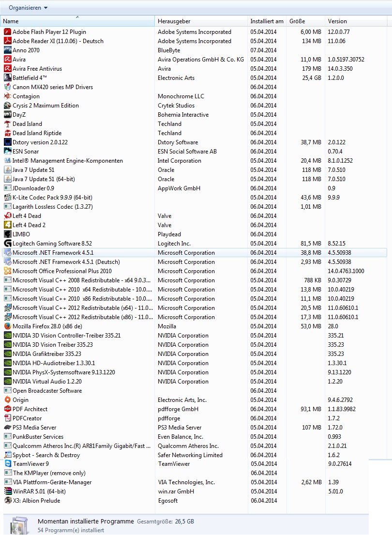Click the PDF Architect icon
The image size is (392, 538).
tap(8, 409)
